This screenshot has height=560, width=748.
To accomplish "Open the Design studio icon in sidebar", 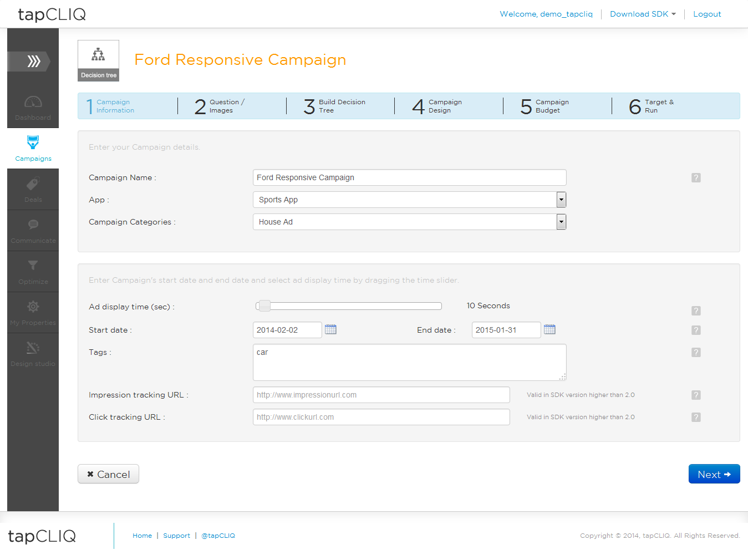I will [33, 348].
